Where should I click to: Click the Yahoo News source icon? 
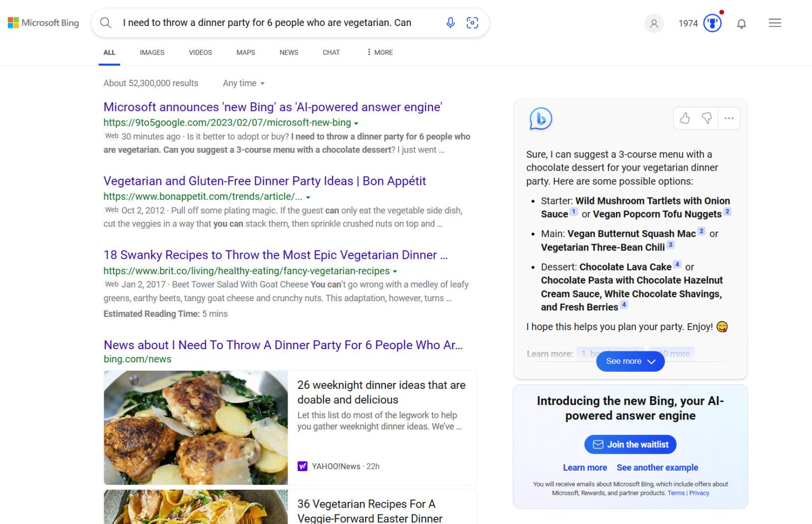pos(302,466)
